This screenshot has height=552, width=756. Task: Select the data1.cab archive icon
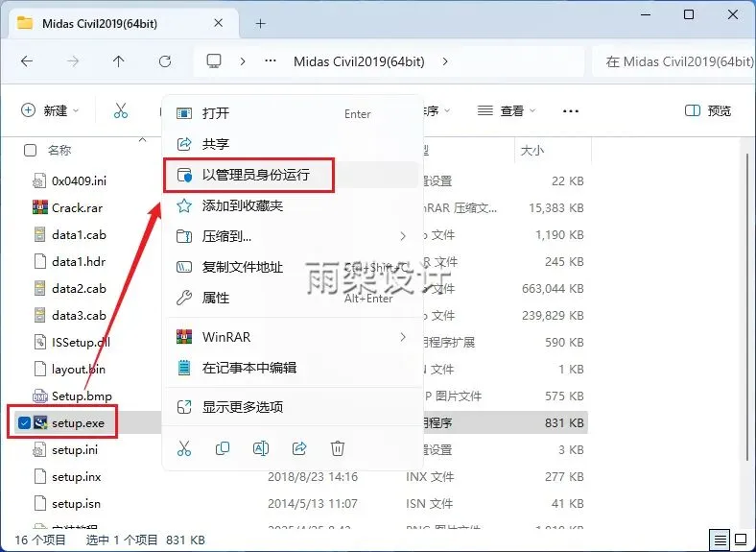(x=40, y=234)
